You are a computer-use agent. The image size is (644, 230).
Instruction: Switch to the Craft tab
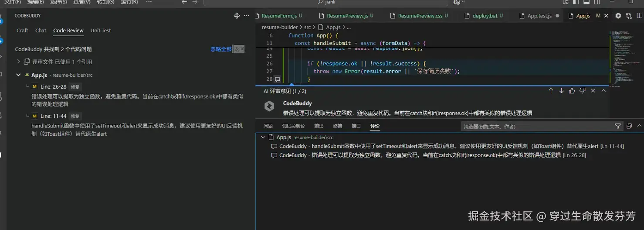(x=22, y=31)
